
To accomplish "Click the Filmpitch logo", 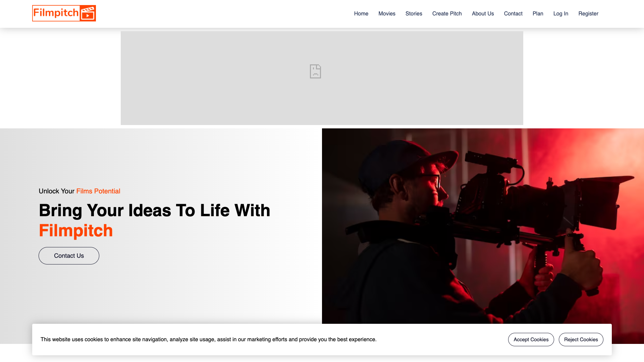I will click(64, 13).
